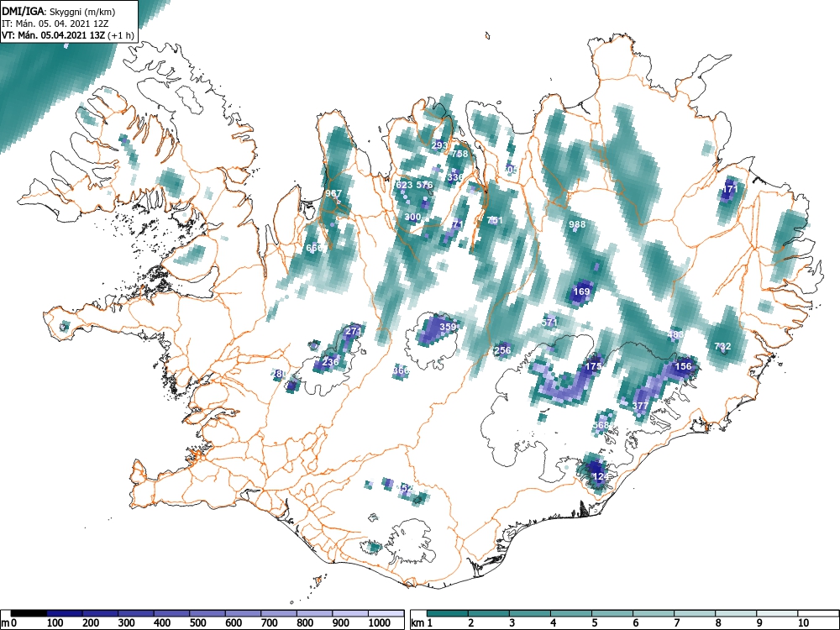Image resolution: width=840 pixels, height=630 pixels.
Task: Click the 988 visibility value on the map
Action: click(x=577, y=224)
